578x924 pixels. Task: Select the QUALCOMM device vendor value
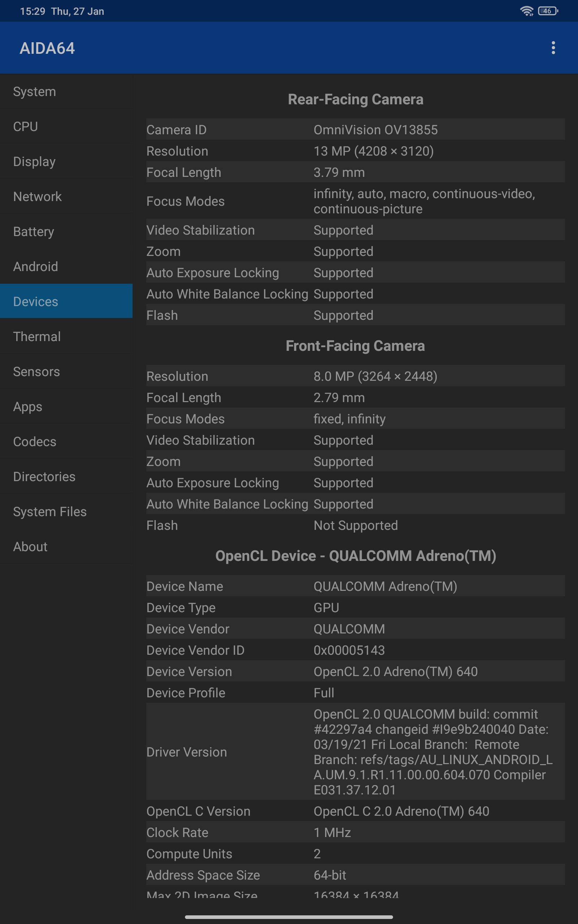coord(349,629)
